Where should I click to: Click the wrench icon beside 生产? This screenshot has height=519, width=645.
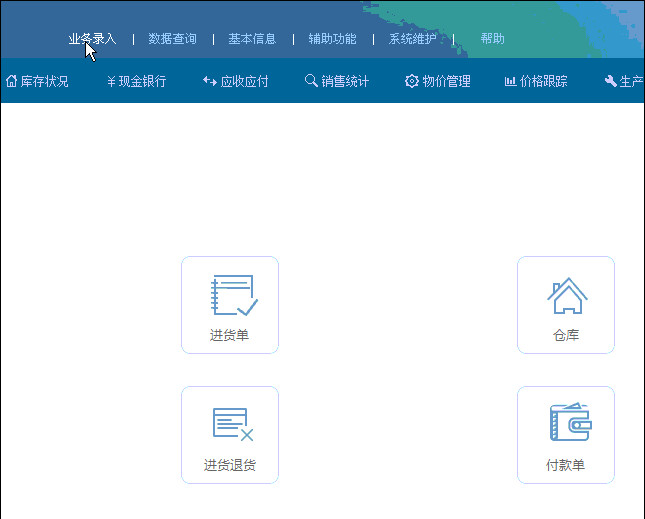pos(610,81)
